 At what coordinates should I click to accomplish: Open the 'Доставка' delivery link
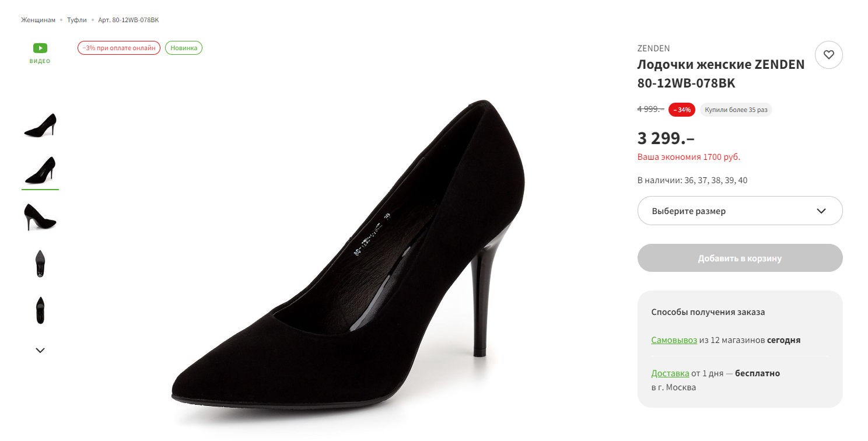coord(670,373)
